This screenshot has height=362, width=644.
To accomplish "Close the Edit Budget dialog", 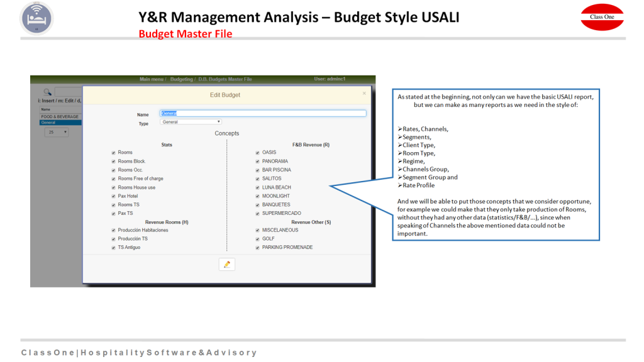I will pos(364,94).
